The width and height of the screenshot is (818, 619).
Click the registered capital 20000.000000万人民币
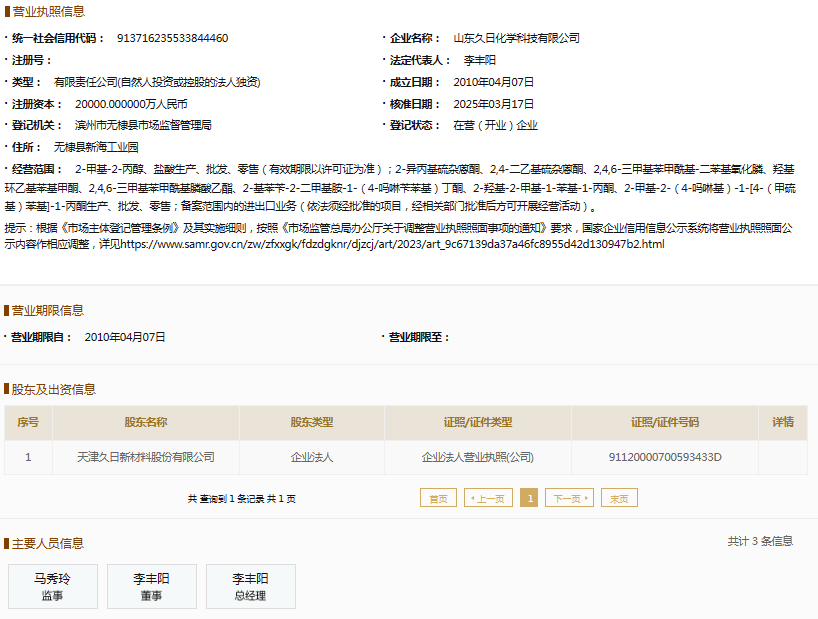click(131, 104)
